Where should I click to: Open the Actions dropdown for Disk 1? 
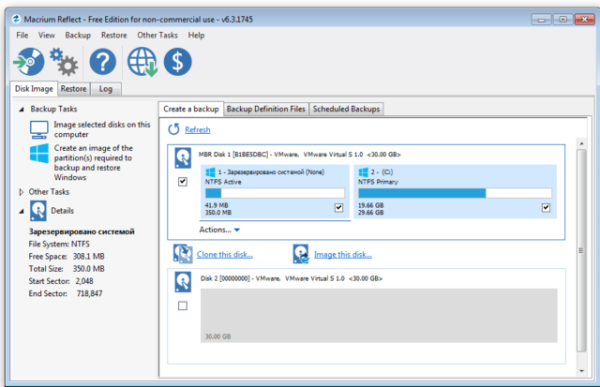[x=219, y=230]
